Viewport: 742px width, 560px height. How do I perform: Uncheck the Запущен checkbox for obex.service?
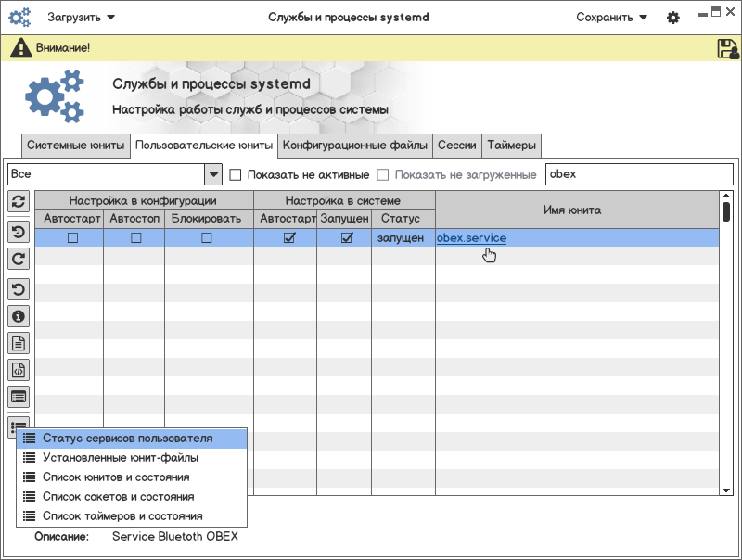(347, 238)
